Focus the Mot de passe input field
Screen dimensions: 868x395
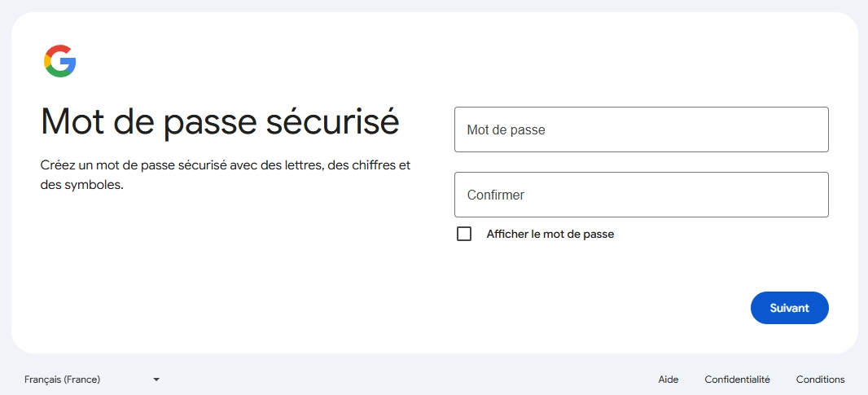coord(641,129)
